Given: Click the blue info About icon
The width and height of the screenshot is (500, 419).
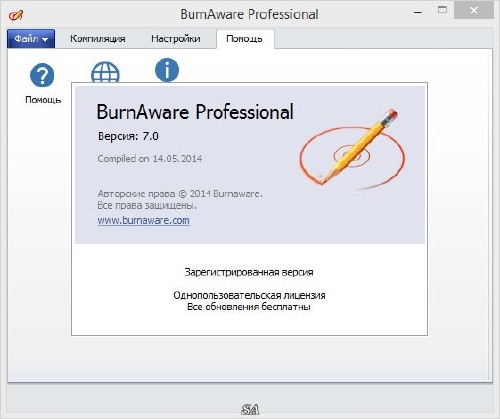Looking at the screenshot, I should click(167, 70).
